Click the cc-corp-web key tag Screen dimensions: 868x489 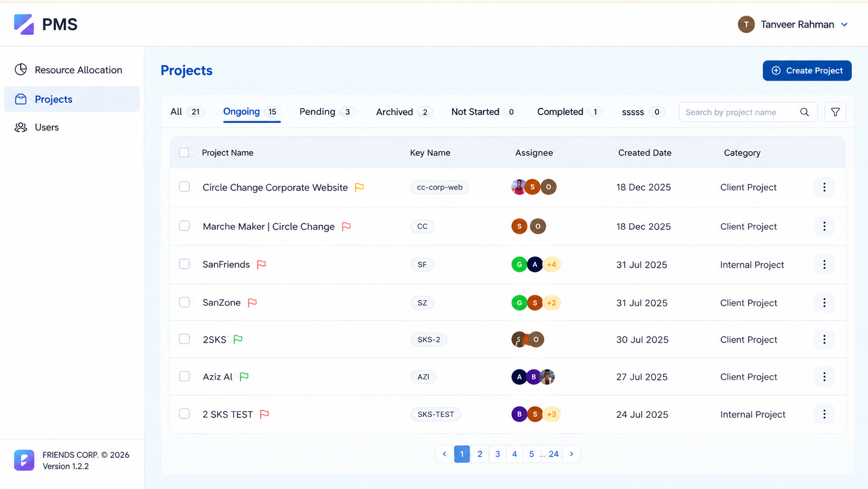coord(440,187)
